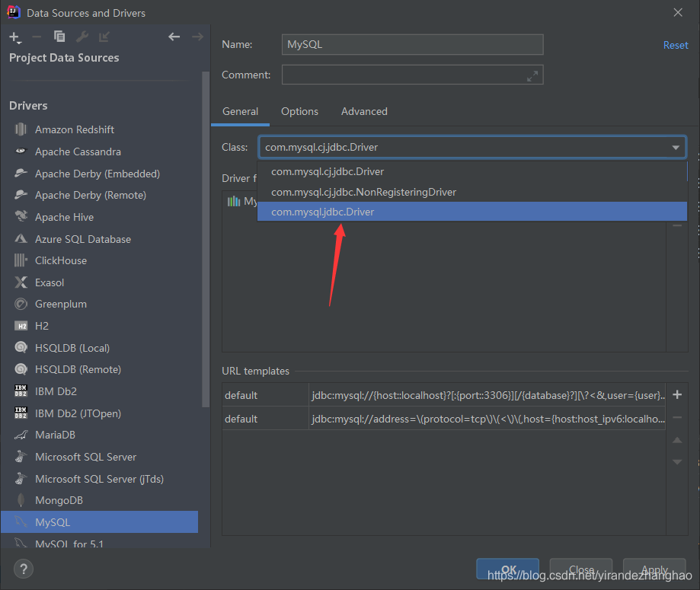The width and height of the screenshot is (700, 590).
Task: Select the HSQLDB (Remote) driver
Action: pos(99,369)
